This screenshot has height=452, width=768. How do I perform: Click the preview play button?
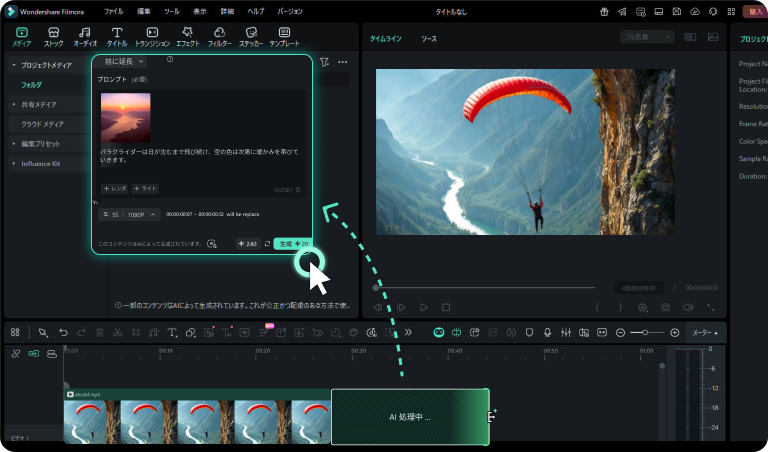click(424, 307)
